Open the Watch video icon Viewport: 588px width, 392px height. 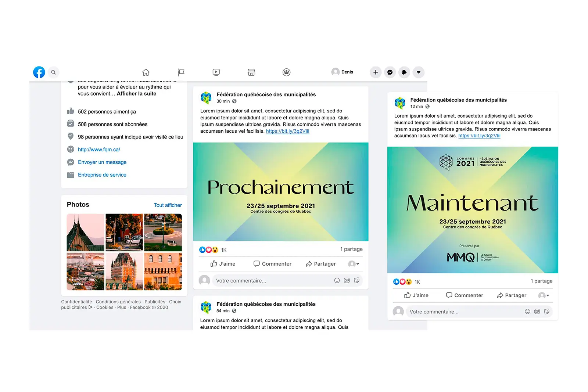pos(216,72)
